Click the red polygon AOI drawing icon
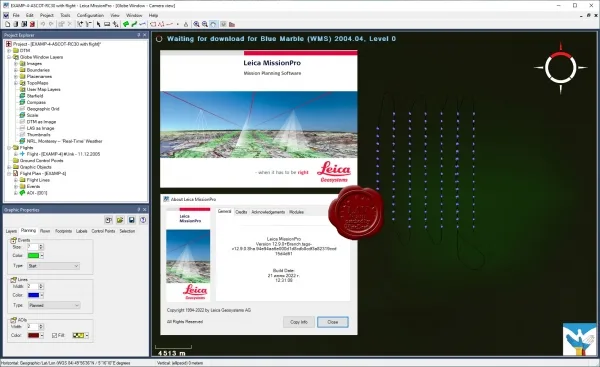Screen dimensions: 600x367 click(153, 24)
